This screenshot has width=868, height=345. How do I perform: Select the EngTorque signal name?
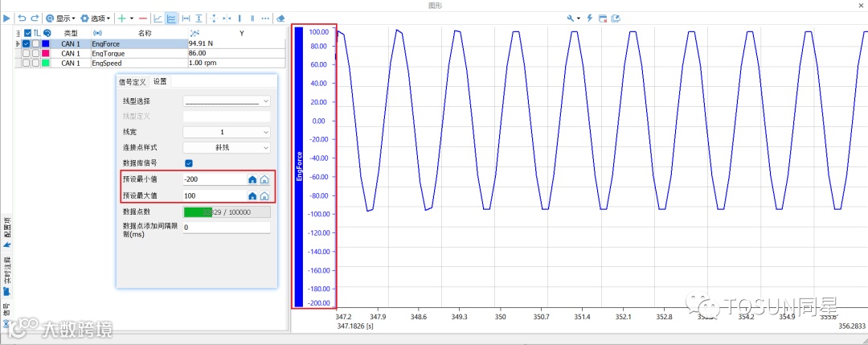click(x=108, y=54)
